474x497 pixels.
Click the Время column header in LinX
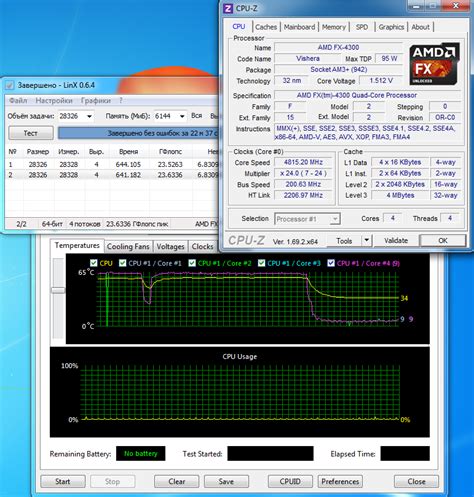(x=128, y=152)
